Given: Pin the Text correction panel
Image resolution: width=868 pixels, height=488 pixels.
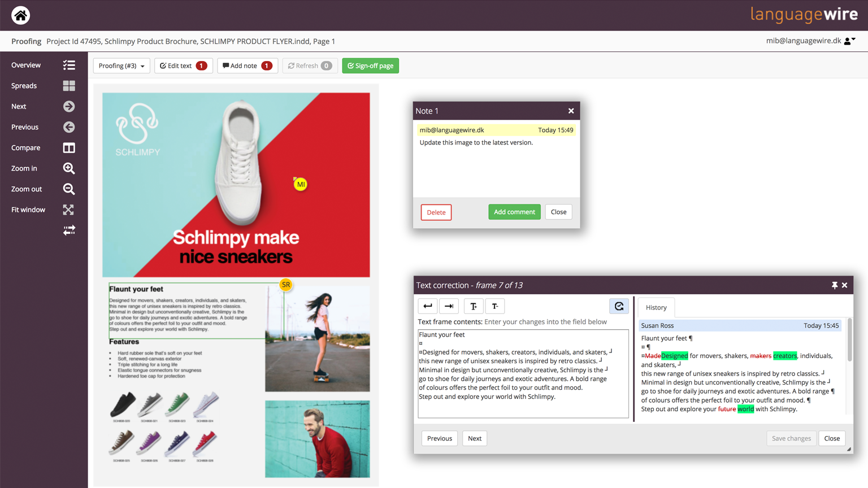Looking at the screenshot, I should click(x=834, y=286).
